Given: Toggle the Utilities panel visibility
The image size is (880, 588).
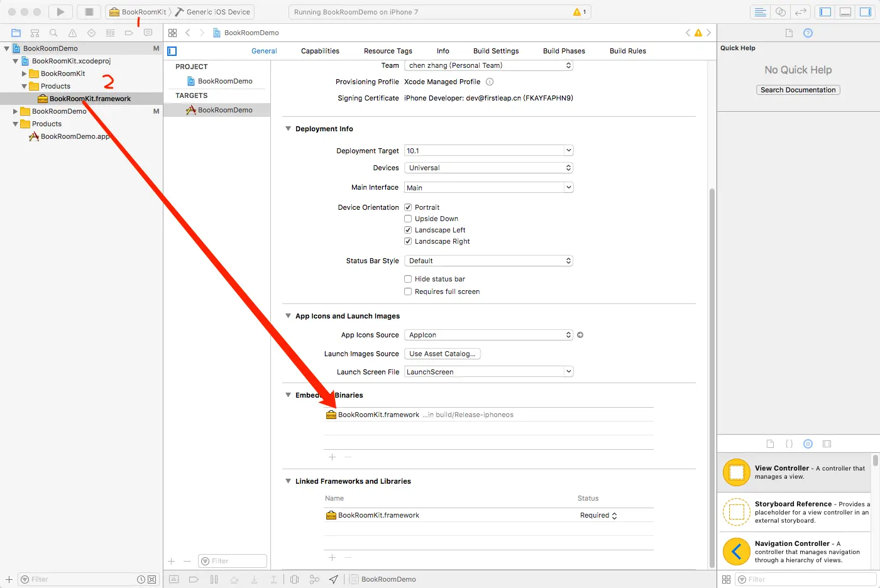Looking at the screenshot, I should (x=866, y=12).
